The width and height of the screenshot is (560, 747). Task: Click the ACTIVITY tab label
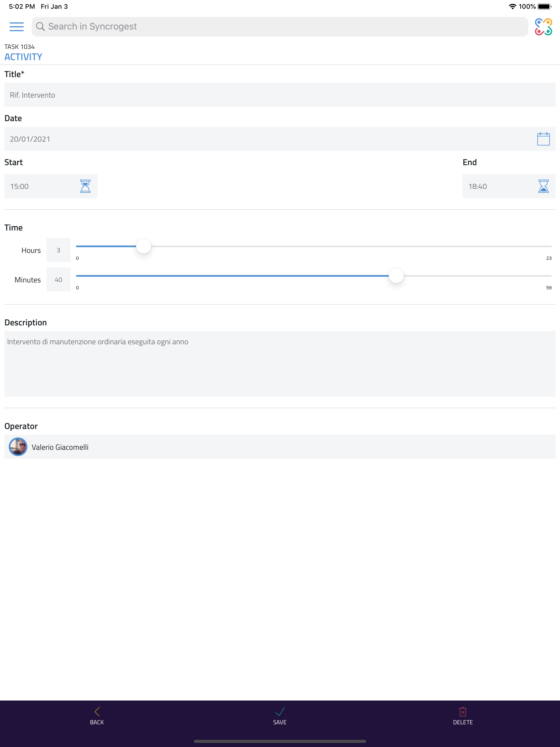23,56
